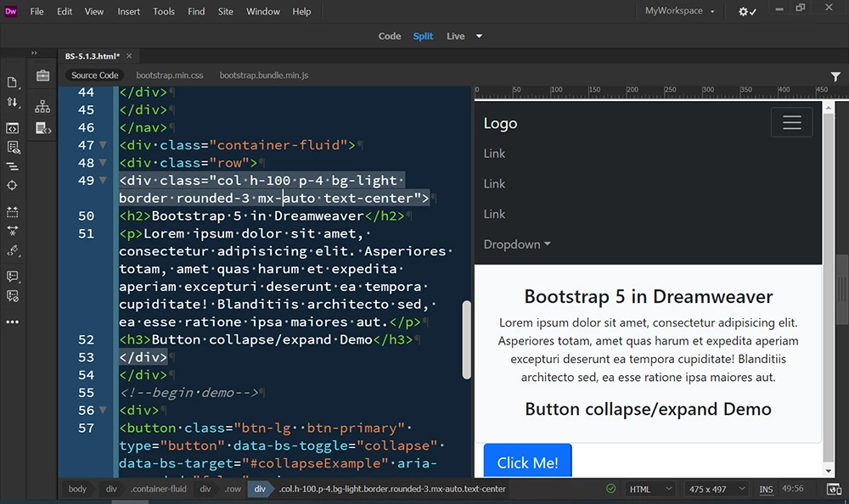Click the Click Me! button in preview
Viewport: 849px width, 504px height.
point(527,461)
